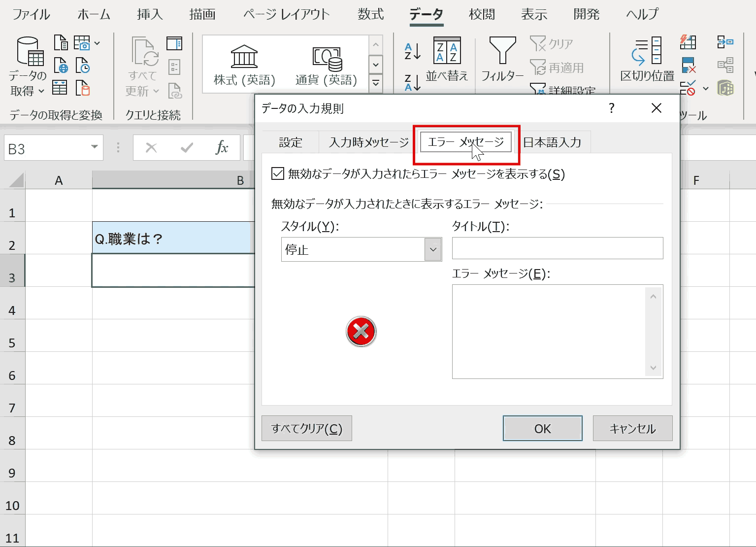
Task: Click the From Web data import icon
Action: pyautogui.click(x=61, y=66)
